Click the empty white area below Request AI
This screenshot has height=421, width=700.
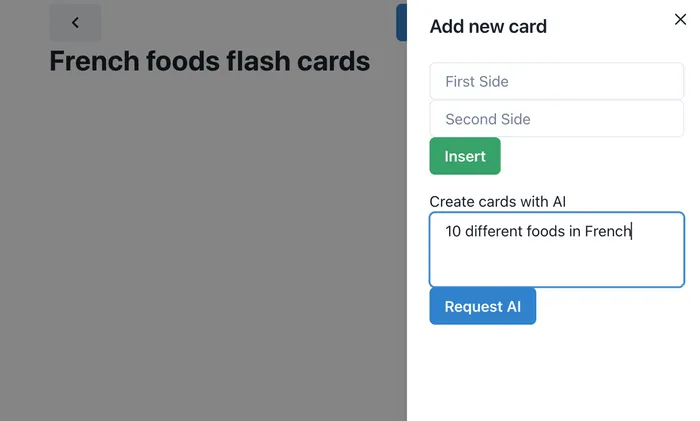click(554, 373)
